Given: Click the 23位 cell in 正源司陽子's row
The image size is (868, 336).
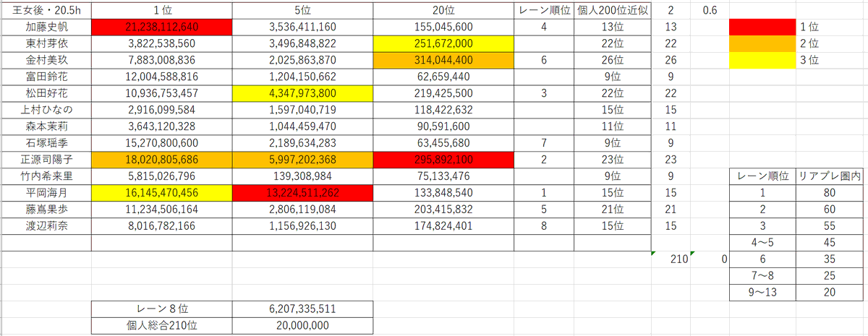Looking at the screenshot, I should 613,160.
